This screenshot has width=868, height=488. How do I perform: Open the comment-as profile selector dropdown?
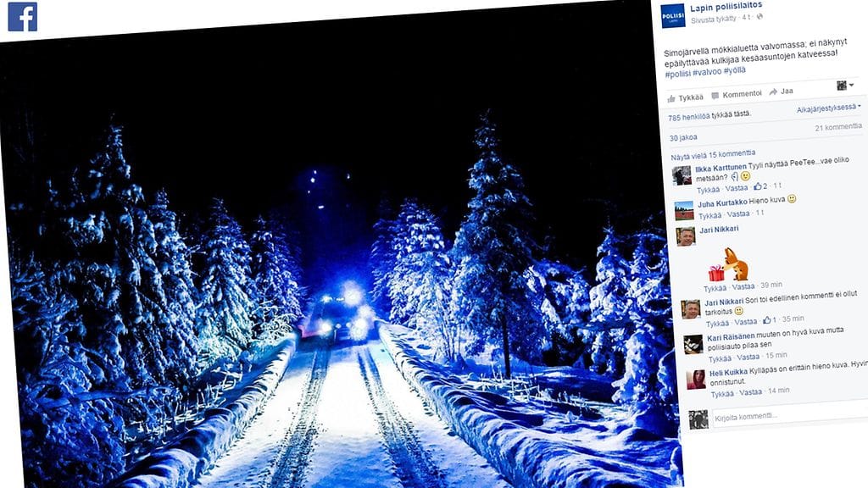coord(845,86)
